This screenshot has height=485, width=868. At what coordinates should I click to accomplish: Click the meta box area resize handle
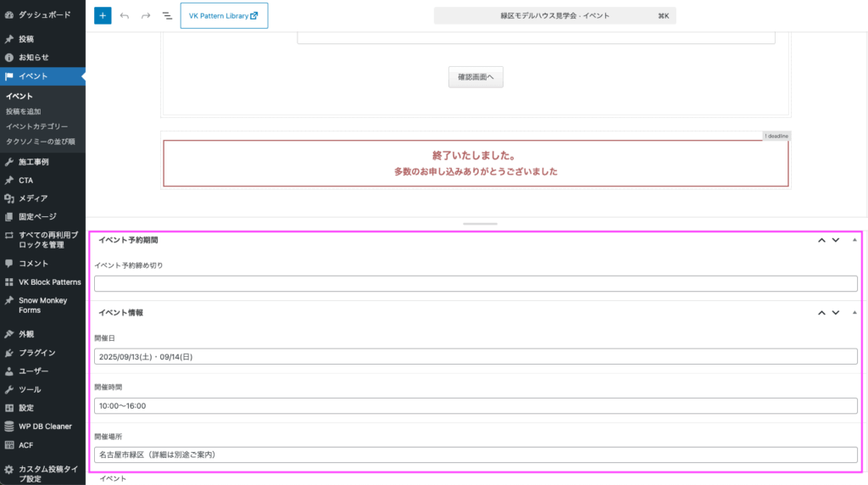point(481,224)
